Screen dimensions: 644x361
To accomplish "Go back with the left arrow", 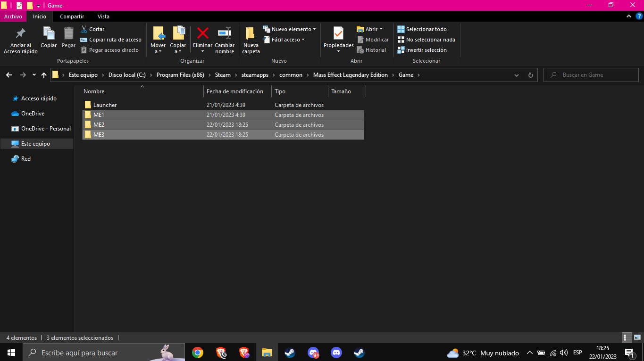I will click(x=9, y=75).
